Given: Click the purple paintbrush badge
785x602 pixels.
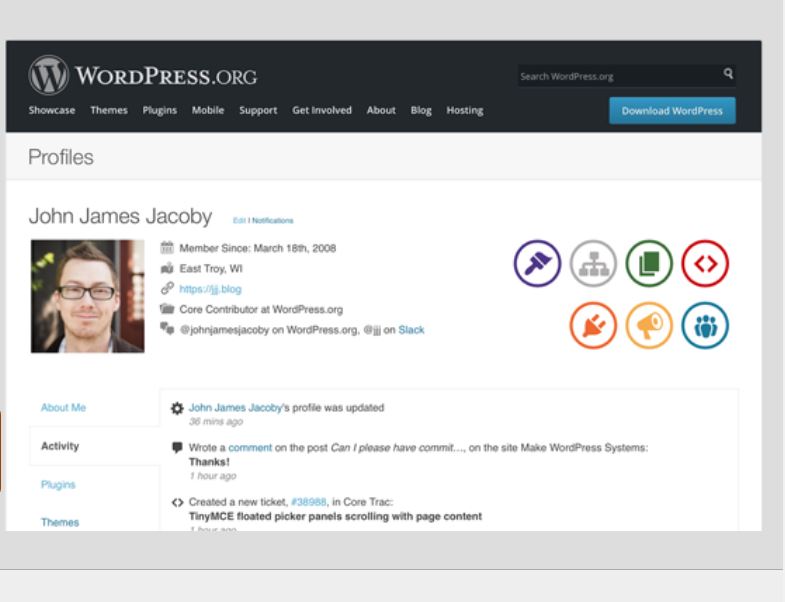Looking at the screenshot, I should click(537, 263).
